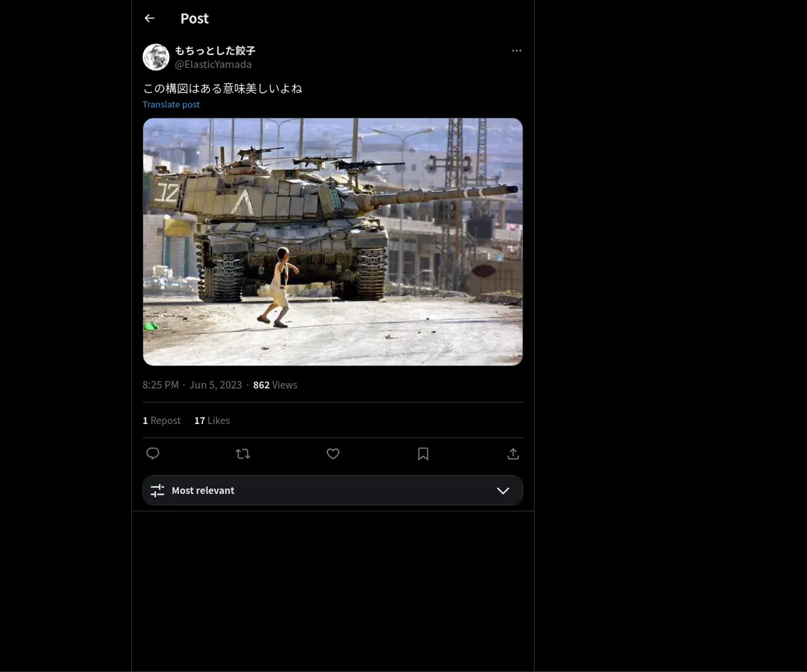Repost using the retweet arrows icon
Screen dimensions: 807x672
(243, 454)
